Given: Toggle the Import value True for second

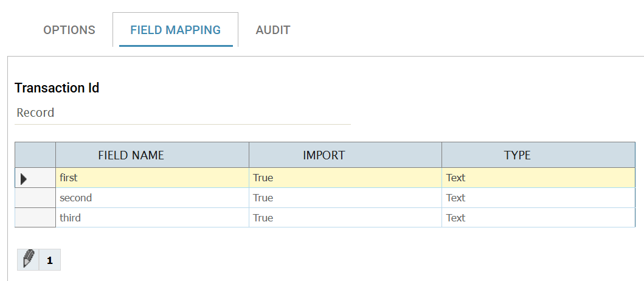Looking at the screenshot, I should coord(345,198).
